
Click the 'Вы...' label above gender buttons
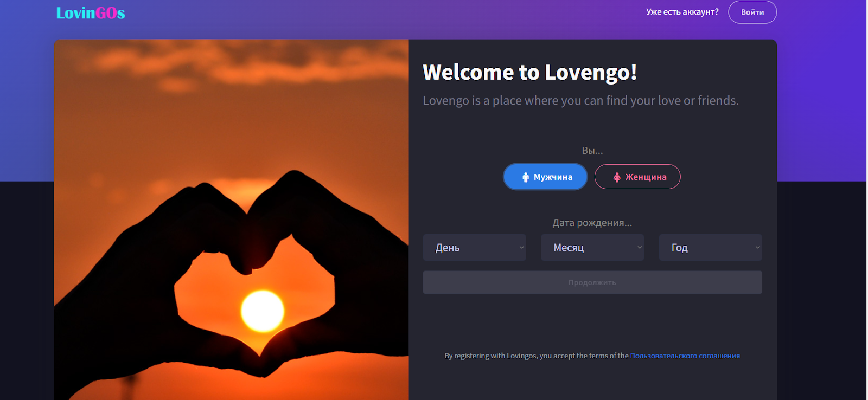[x=592, y=151]
